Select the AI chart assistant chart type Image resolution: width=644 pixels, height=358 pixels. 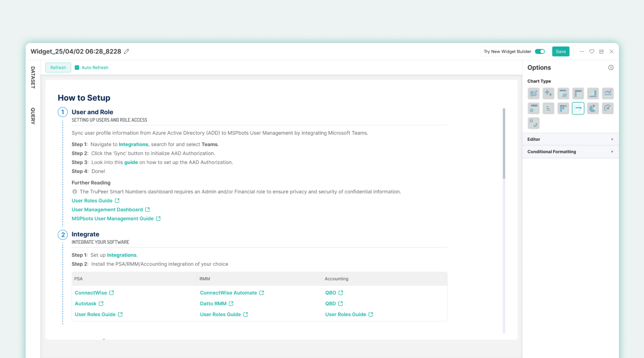point(533,93)
